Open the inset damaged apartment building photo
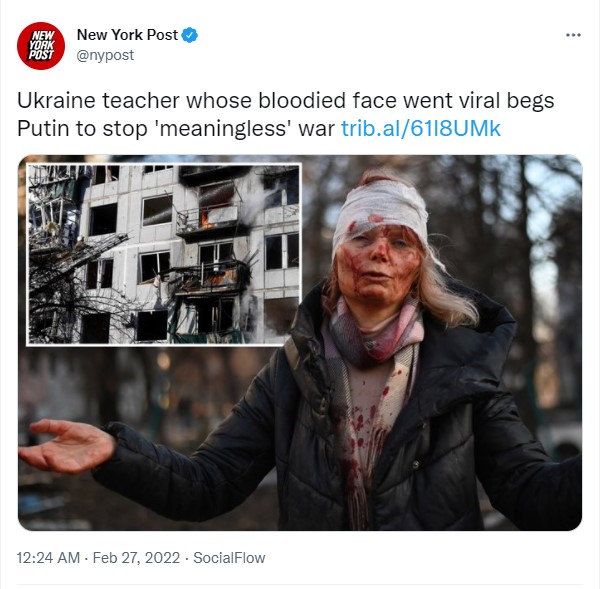Screen dimensions: 604x589 coord(164,254)
